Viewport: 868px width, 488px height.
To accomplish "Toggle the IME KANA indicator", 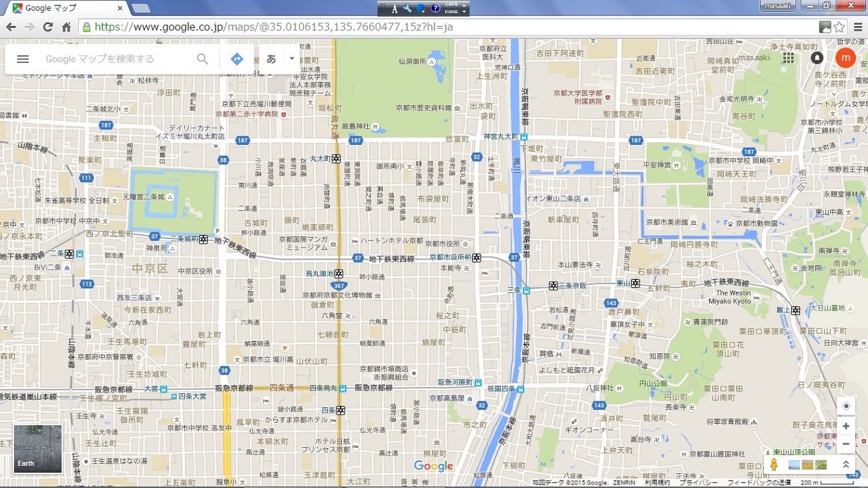I will click(451, 11).
